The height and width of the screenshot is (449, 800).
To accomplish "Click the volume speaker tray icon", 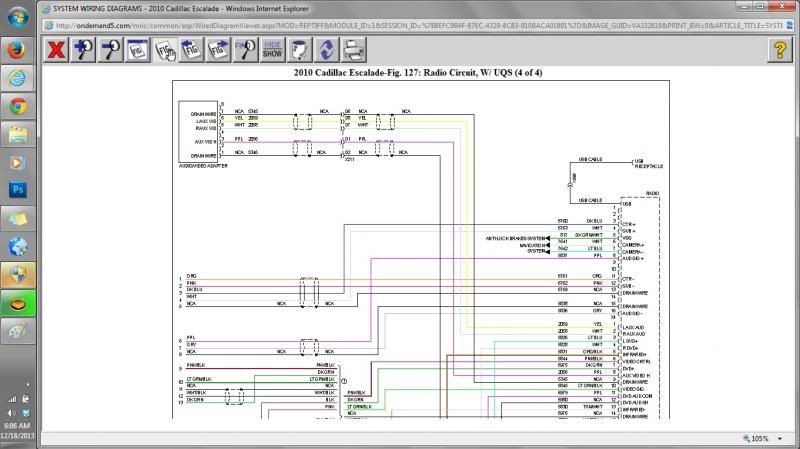I will tap(11, 413).
